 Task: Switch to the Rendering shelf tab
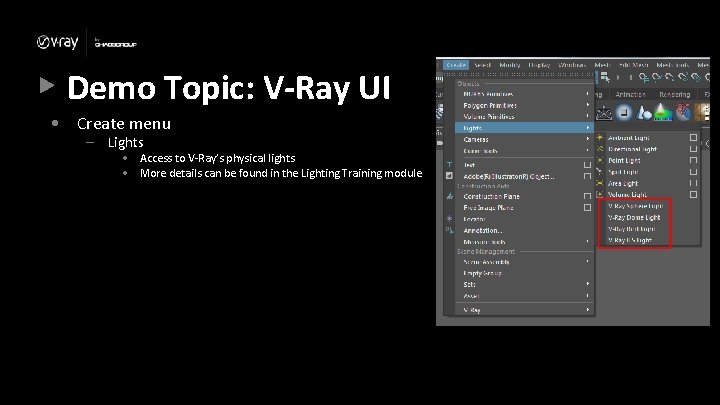click(675, 94)
